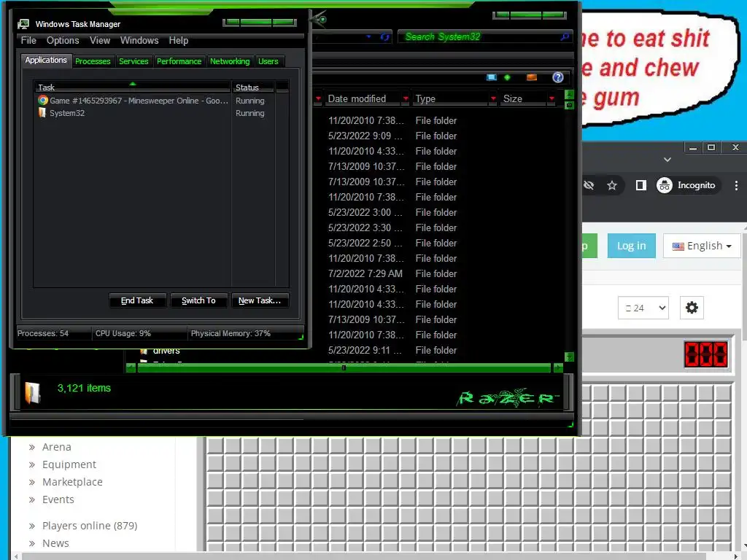Click the magnifier icon in Search System32 box
Viewport: 747px width, 560px height.
click(565, 36)
